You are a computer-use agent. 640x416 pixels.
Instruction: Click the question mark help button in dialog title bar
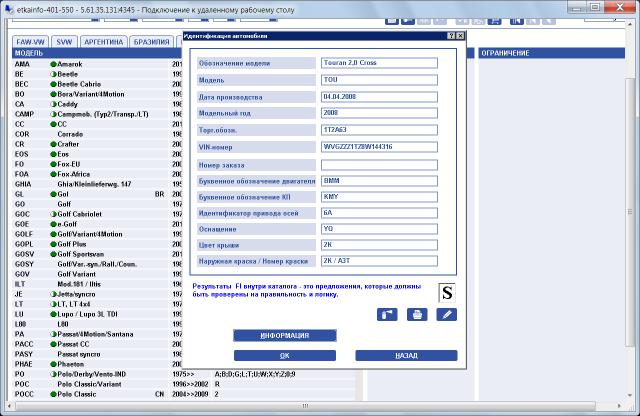coord(451,36)
